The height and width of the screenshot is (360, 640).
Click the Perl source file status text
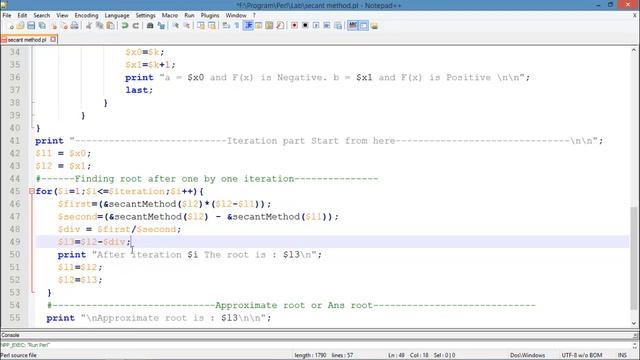tap(18, 355)
